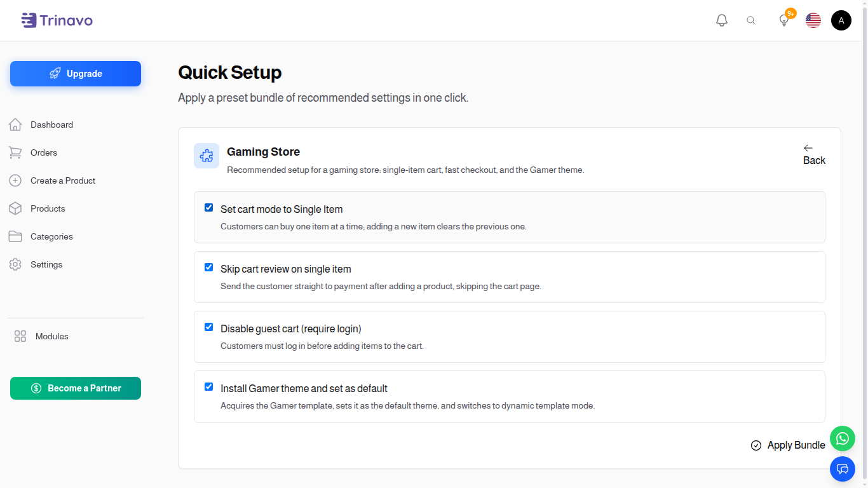Image resolution: width=868 pixels, height=488 pixels.
Task: Open notifications bell
Action: [x=722, y=20]
